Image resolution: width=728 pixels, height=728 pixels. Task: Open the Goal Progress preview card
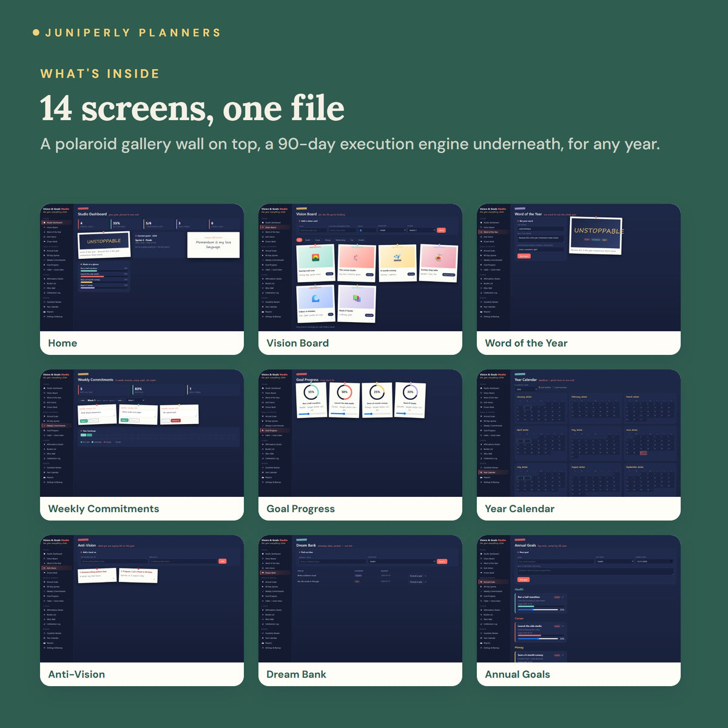coord(360,445)
